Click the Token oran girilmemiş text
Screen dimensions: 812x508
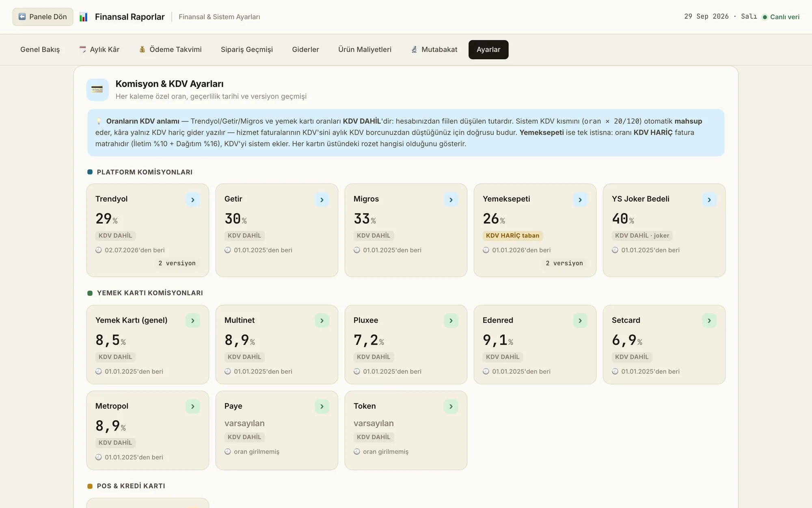(386, 452)
